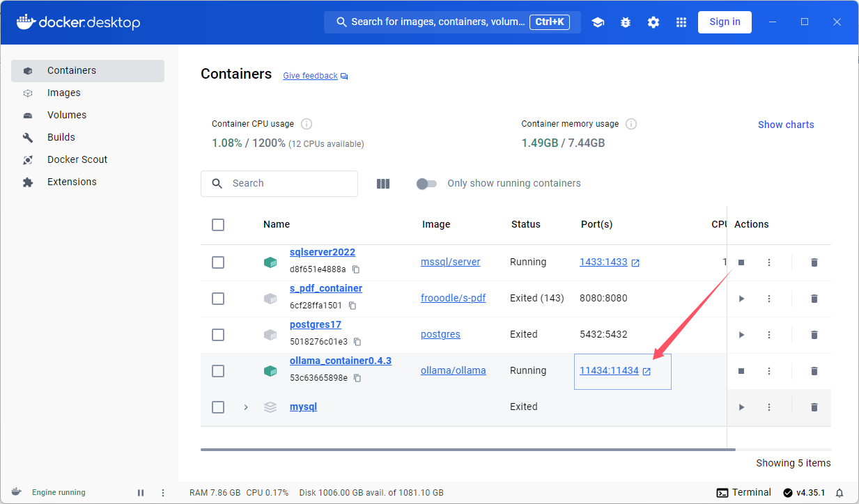This screenshot has height=504, width=859.
Task: Copy container ID 53c63665898e
Action: click(357, 378)
